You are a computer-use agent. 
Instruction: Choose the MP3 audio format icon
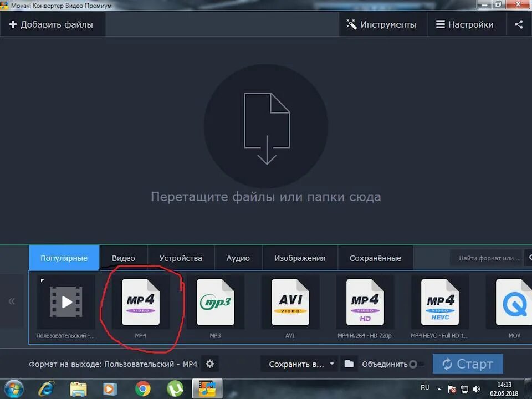(x=216, y=302)
